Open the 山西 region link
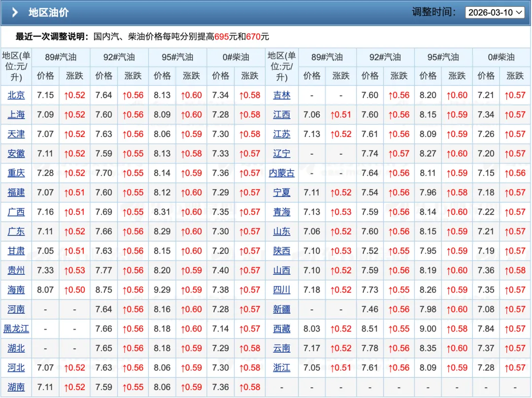532x398 pixels. [282, 270]
